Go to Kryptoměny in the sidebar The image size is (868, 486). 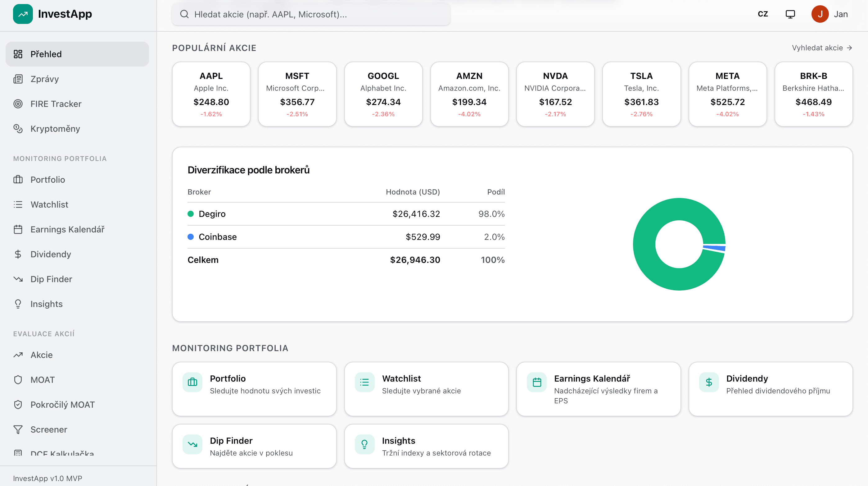(x=55, y=129)
